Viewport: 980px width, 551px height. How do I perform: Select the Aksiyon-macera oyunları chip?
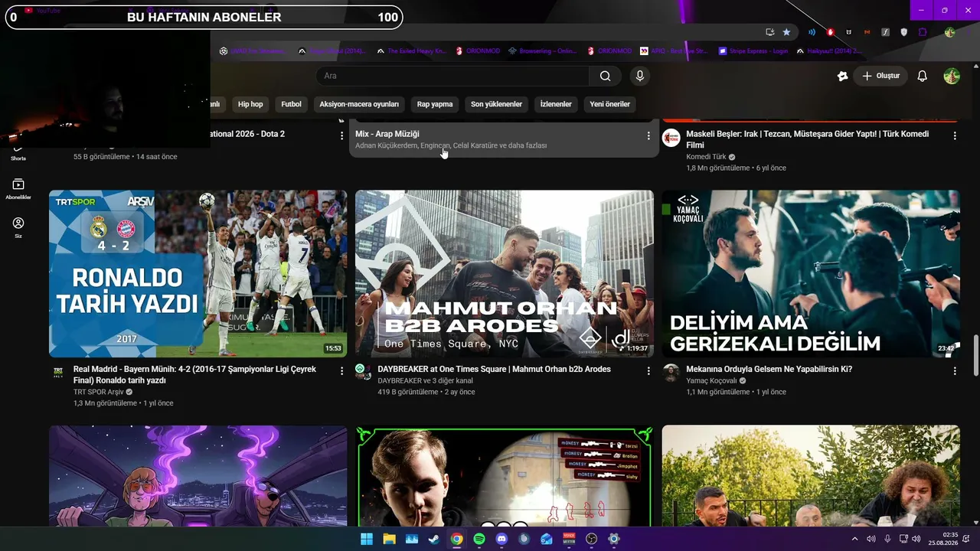359,104
